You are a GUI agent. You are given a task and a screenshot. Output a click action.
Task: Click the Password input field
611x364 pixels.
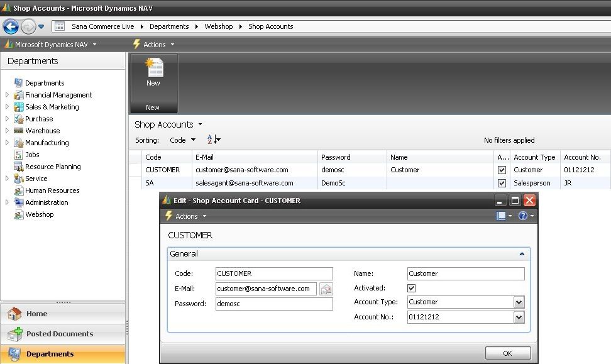click(274, 304)
